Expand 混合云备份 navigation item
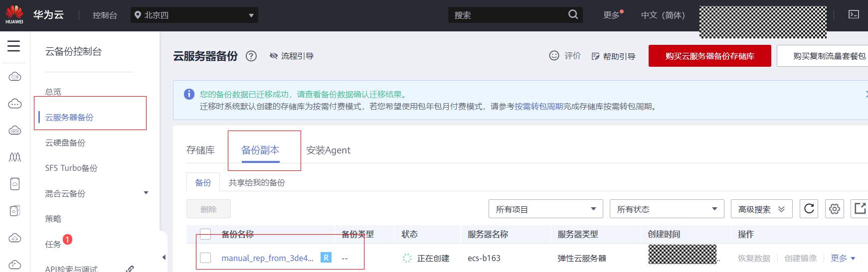 [146, 193]
